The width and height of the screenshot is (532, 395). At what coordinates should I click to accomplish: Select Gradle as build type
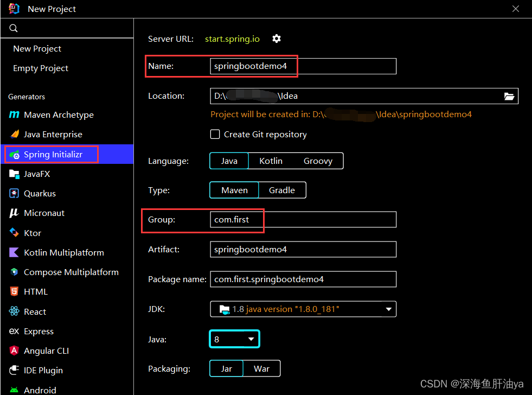[x=282, y=190]
